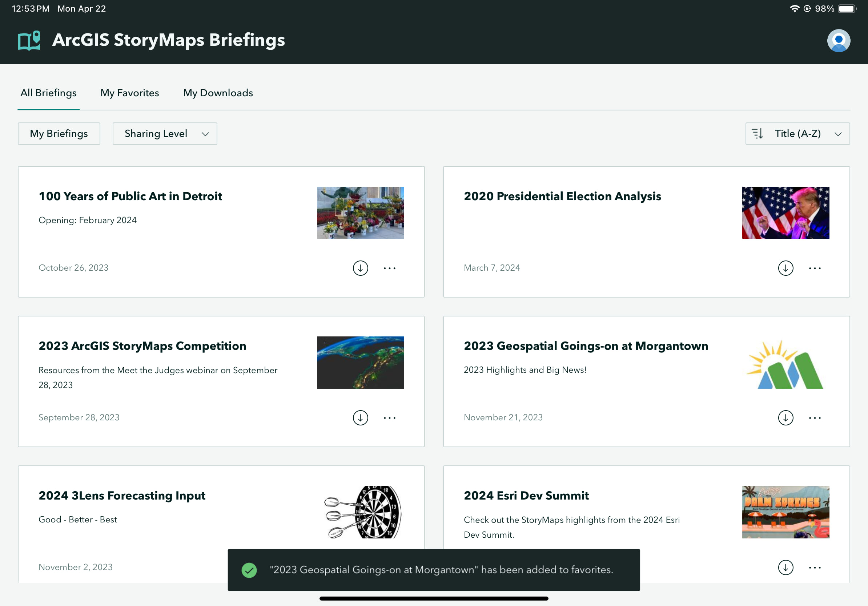Open more options for Morgantown briefing
The width and height of the screenshot is (868, 606).
[814, 417]
